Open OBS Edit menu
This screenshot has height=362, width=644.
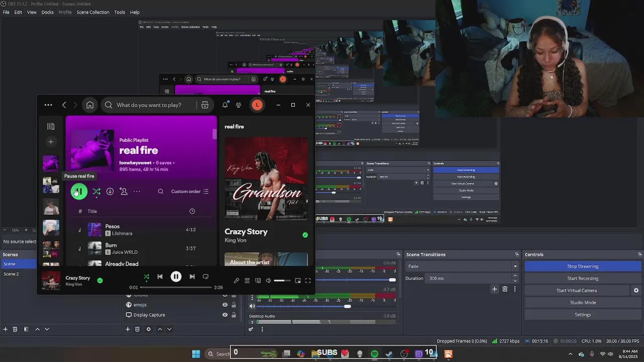(x=18, y=12)
